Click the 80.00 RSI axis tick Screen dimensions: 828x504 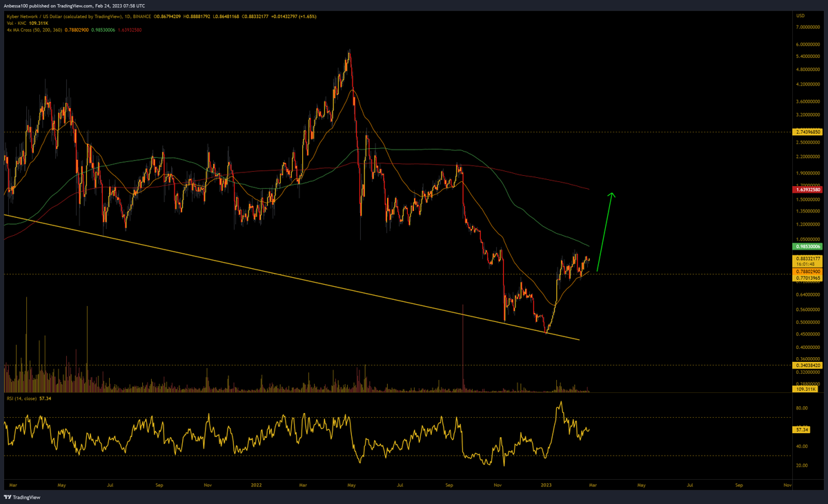[x=802, y=408]
